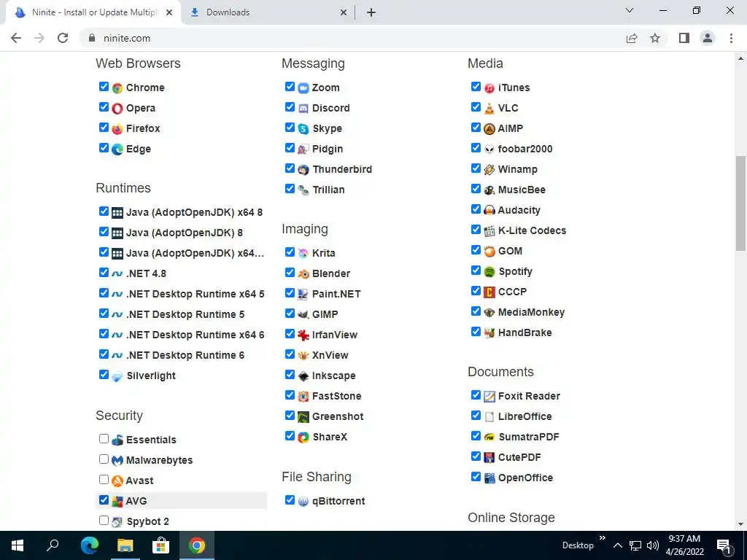747x560 pixels.
Task: Click the Discord icon
Action: coord(303,109)
